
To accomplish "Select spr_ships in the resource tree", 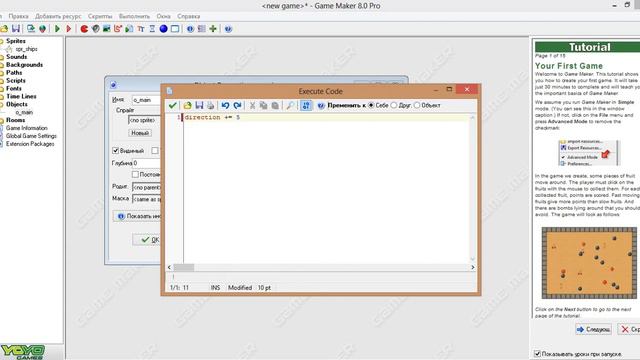I will [x=26, y=49].
